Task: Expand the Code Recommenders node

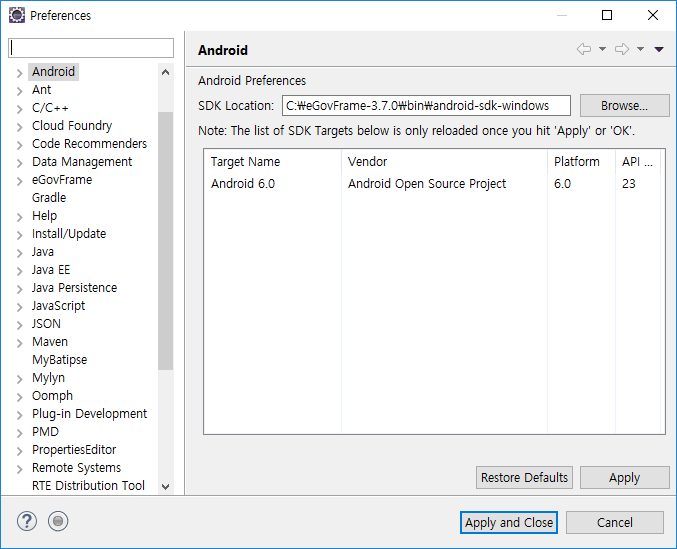Action: [x=19, y=145]
